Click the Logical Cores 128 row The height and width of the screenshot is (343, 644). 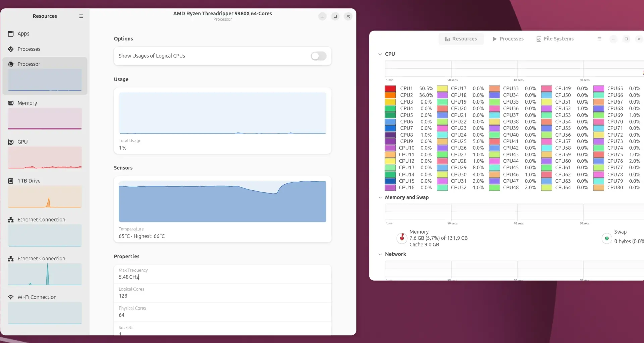[222, 293]
